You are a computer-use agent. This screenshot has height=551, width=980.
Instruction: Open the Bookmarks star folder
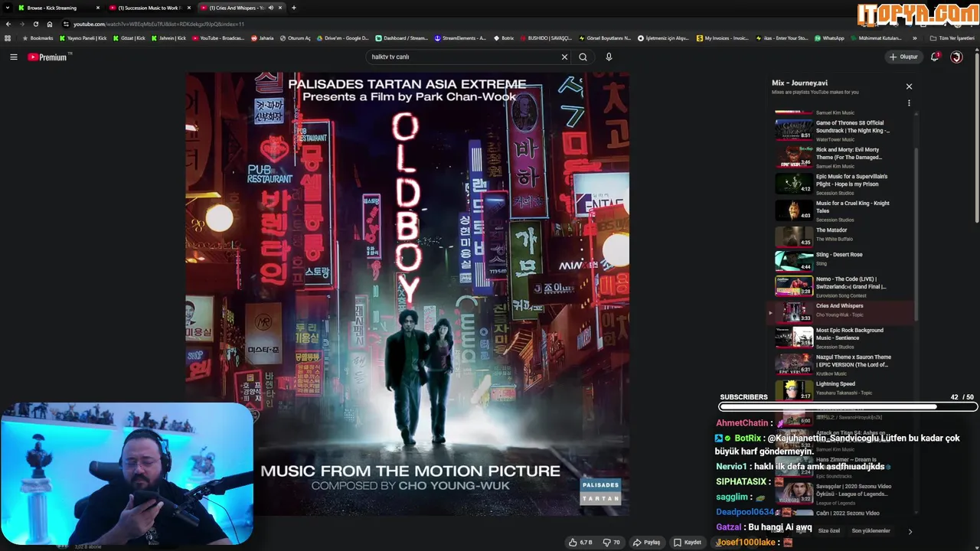pyautogui.click(x=38, y=38)
